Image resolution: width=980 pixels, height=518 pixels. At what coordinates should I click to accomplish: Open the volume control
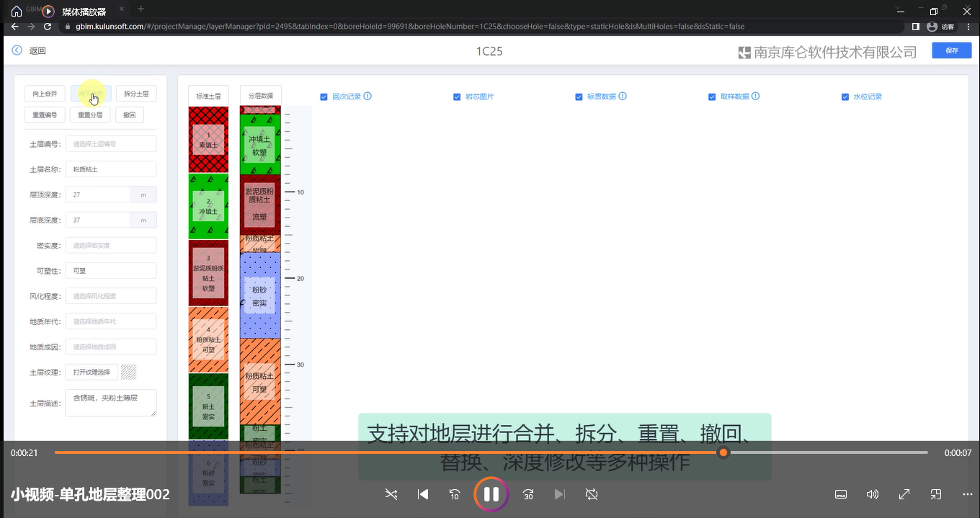click(873, 494)
